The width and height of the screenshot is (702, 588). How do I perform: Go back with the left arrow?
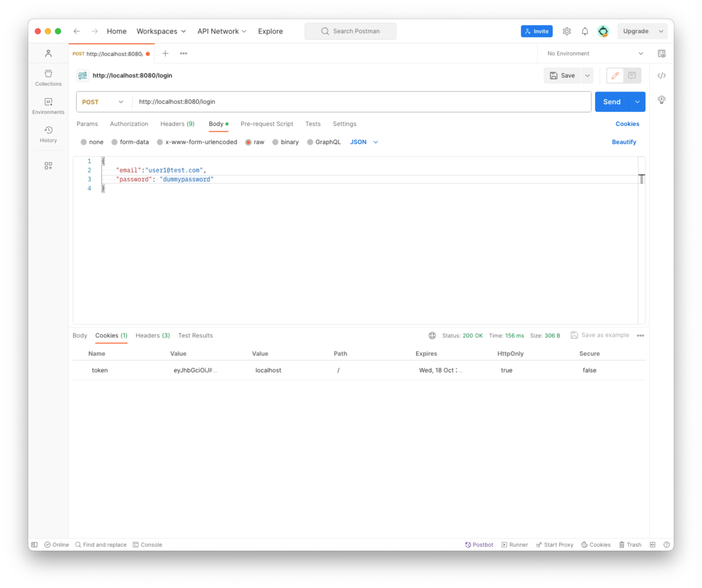tap(77, 31)
